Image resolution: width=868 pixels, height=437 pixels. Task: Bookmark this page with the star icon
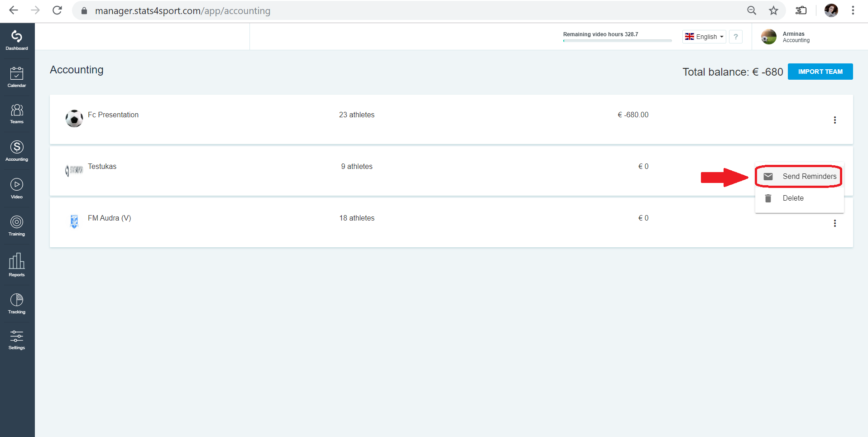773,10
